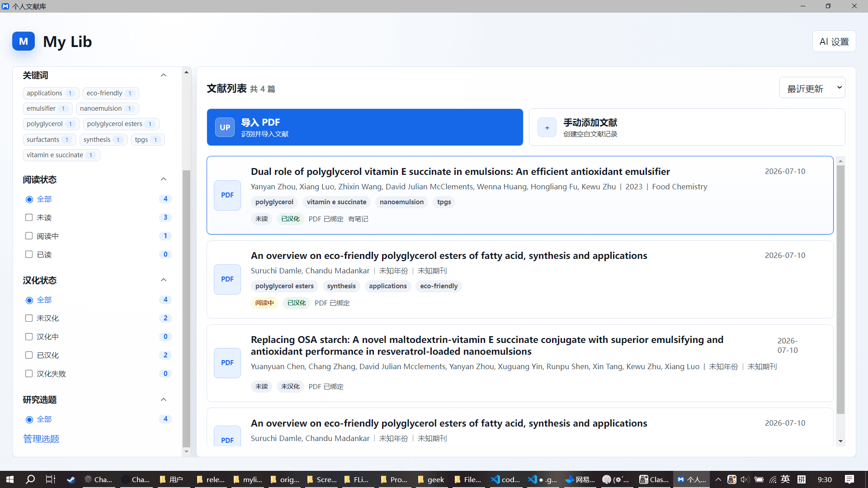Click sidebar scrollbar down arrow
Screen dimensions: 868x488
click(186, 451)
